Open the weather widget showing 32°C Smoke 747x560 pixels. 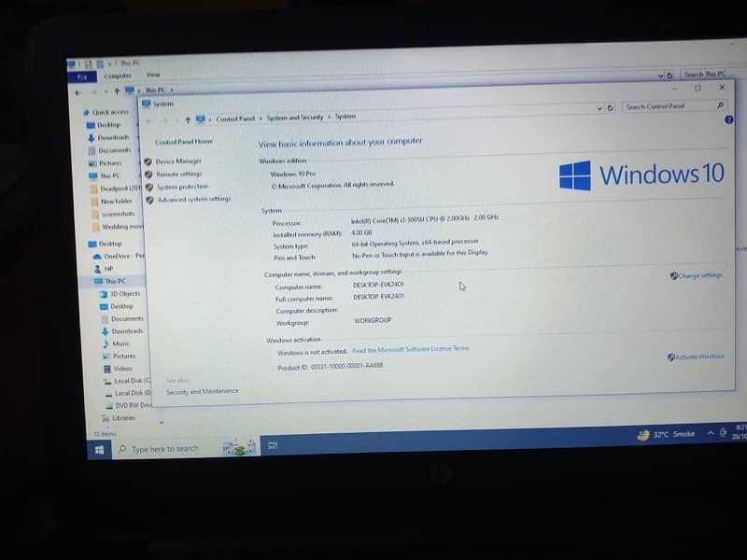click(x=668, y=434)
